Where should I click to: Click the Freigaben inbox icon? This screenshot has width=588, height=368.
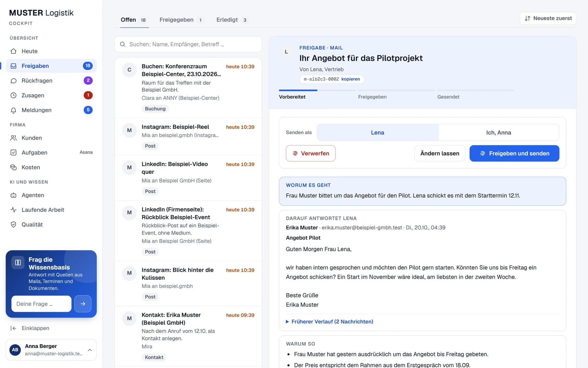(14, 66)
